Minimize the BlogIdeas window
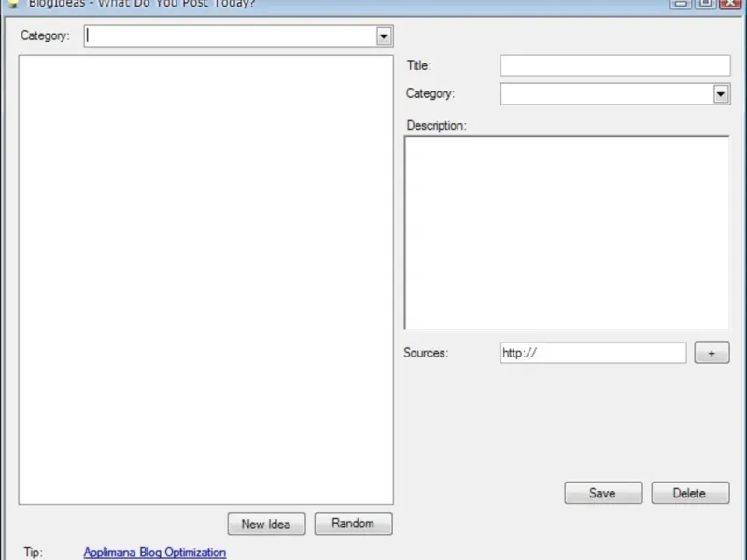The width and height of the screenshot is (747, 560). [681, 4]
